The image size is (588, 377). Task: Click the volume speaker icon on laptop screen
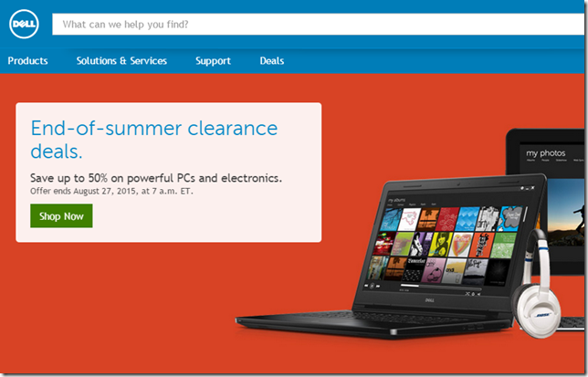pos(478,294)
